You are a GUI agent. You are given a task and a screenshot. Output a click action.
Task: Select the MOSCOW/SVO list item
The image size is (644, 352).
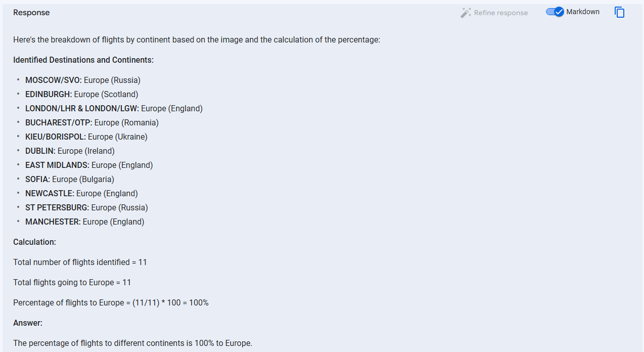[83, 80]
